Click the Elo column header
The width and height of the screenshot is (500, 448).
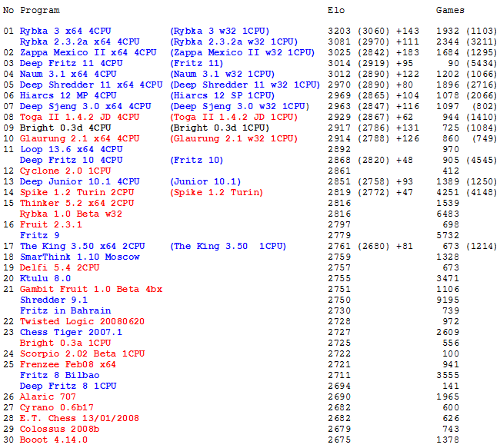point(335,11)
